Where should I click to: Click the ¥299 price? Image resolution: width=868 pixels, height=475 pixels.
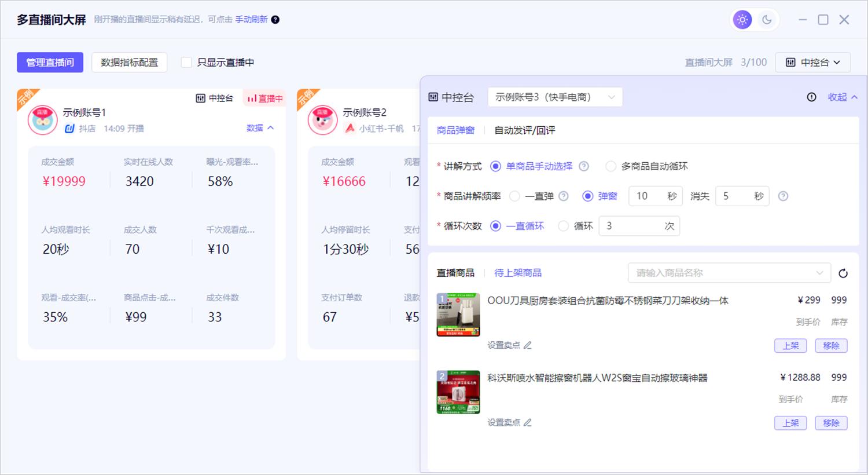(x=809, y=300)
